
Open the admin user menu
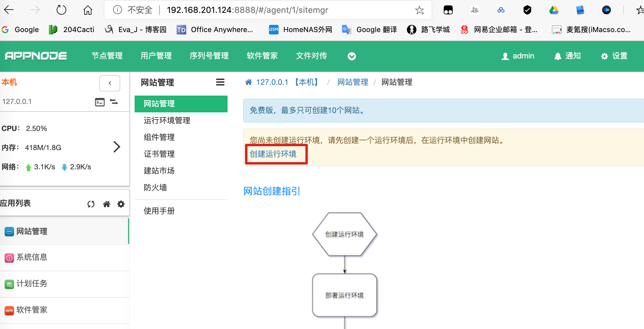pyautogui.click(x=518, y=56)
